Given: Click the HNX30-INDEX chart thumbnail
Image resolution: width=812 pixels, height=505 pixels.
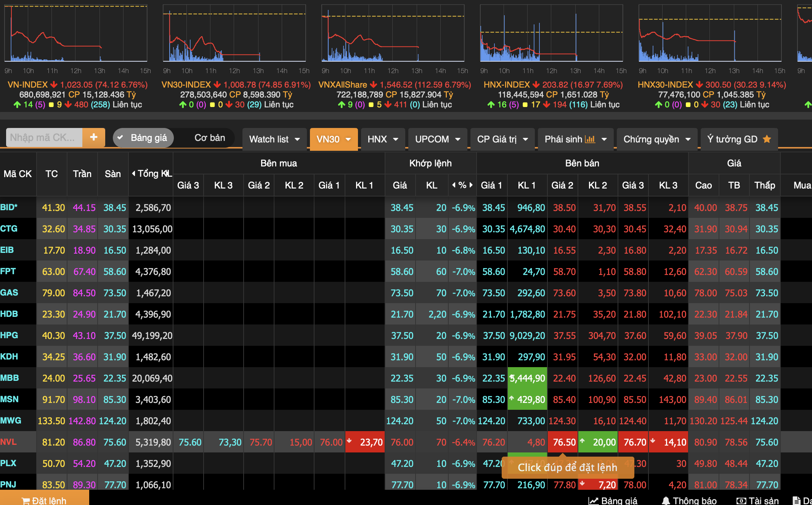Looking at the screenshot, I should coord(710,33).
